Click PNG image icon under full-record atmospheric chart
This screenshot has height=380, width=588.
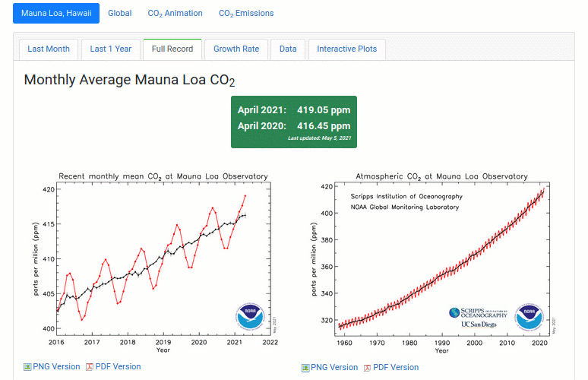point(305,368)
